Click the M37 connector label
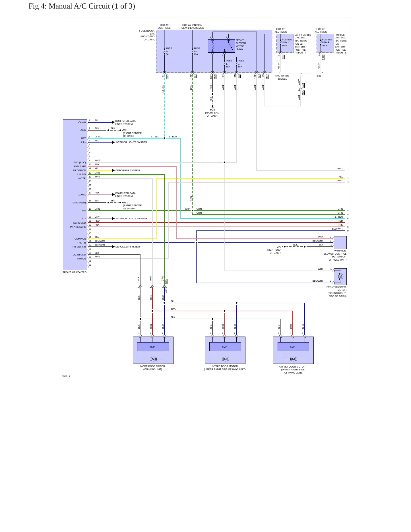 [267, 77]
